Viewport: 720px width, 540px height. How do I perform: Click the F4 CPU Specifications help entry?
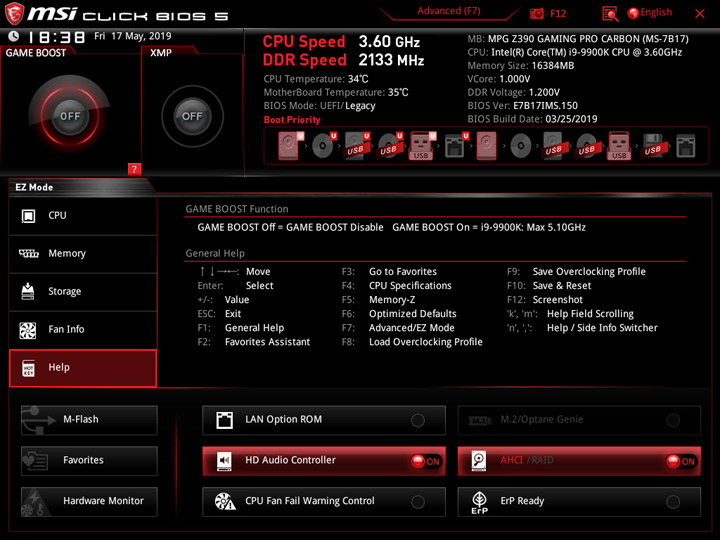397,286
